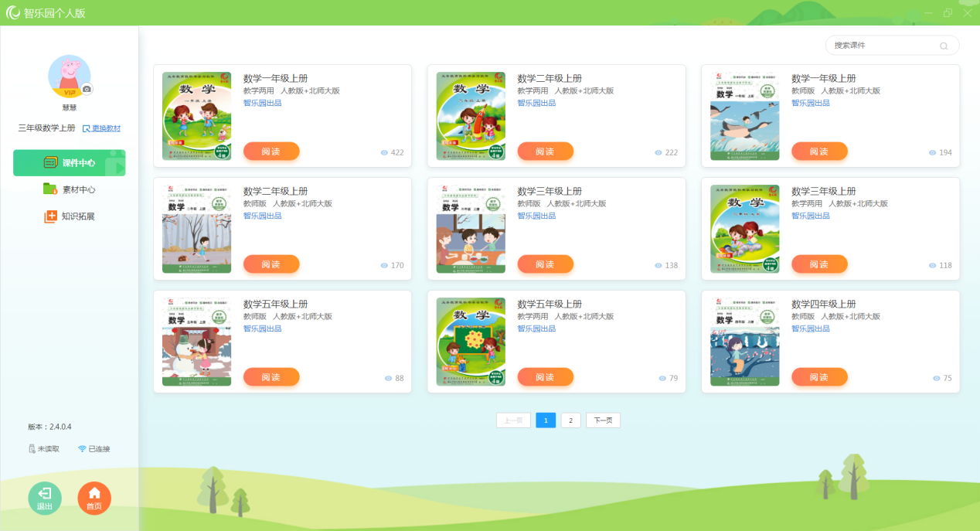Click 阅读 on the card with 422 views
Image resolution: width=980 pixels, height=531 pixels.
point(271,151)
